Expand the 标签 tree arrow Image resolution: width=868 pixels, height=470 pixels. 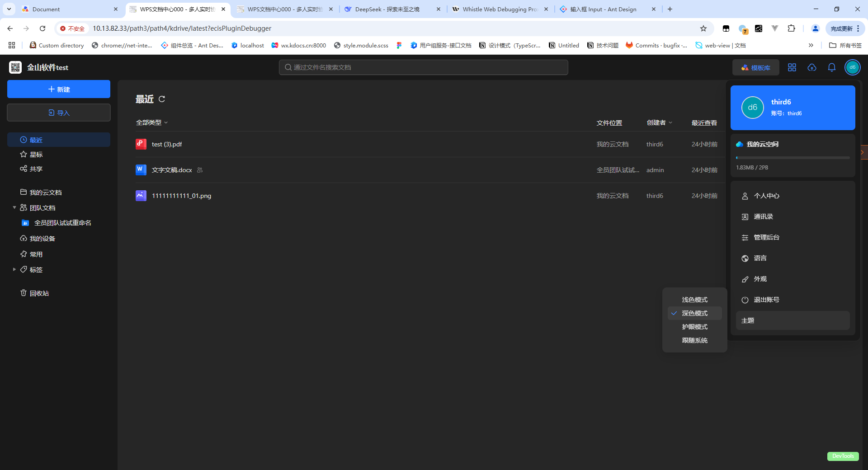pos(14,269)
